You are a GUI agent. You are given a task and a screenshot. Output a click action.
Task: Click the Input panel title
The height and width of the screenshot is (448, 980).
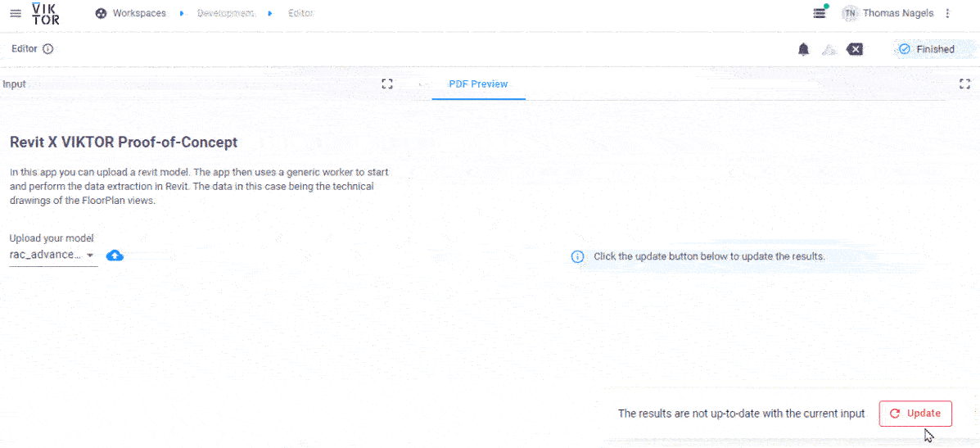pos(15,84)
